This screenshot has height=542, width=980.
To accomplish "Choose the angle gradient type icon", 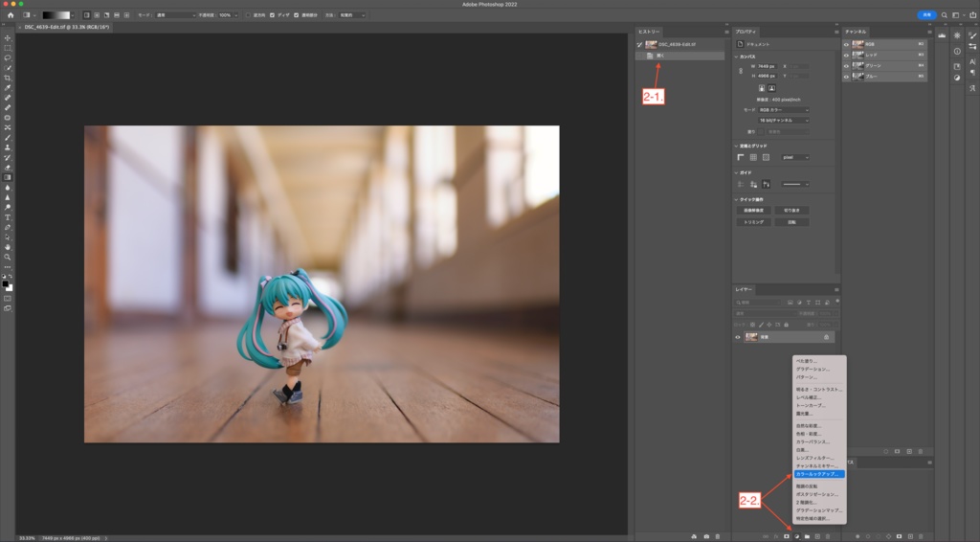I will [106, 15].
